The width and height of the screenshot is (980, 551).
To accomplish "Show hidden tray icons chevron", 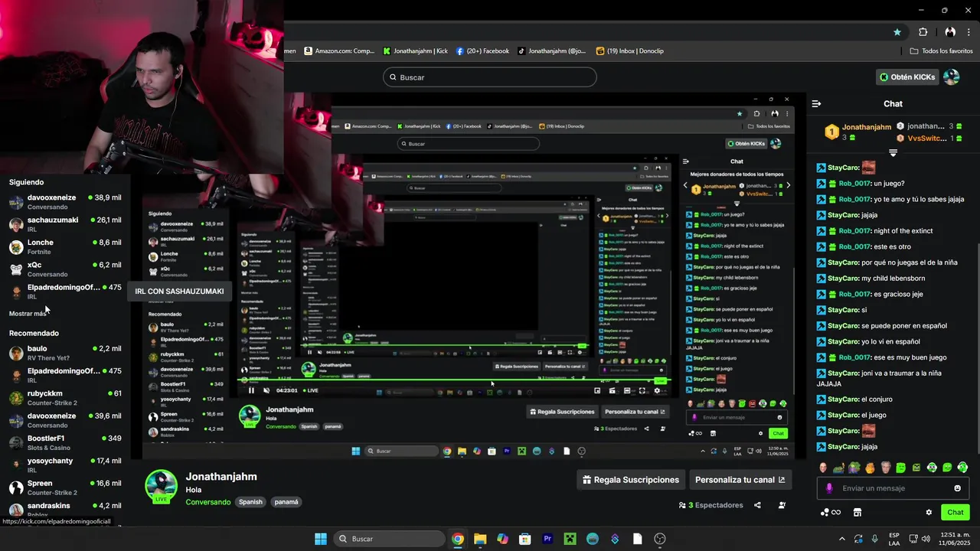I will pyautogui.click(x=842, y=539).
